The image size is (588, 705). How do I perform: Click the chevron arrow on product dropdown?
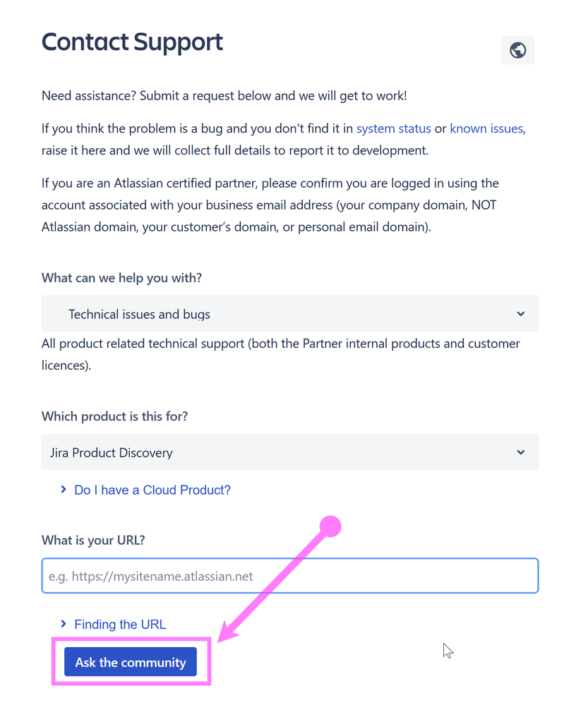tap(520, 452)
